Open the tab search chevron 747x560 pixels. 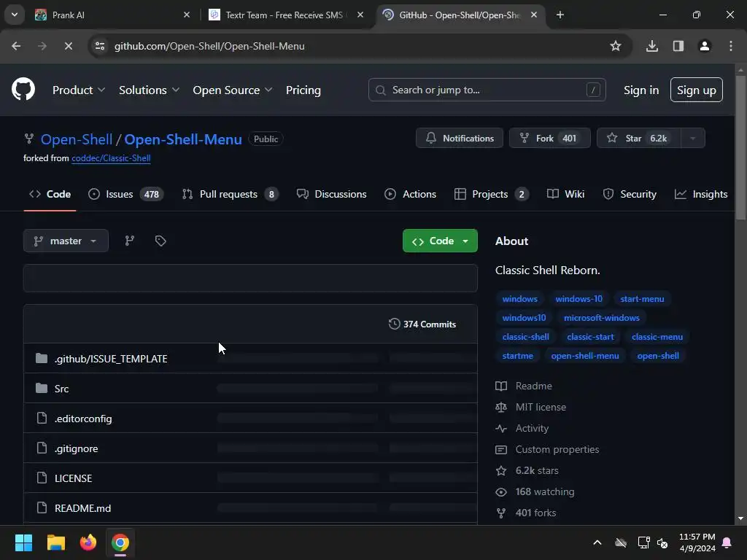[x=15, y=15]
